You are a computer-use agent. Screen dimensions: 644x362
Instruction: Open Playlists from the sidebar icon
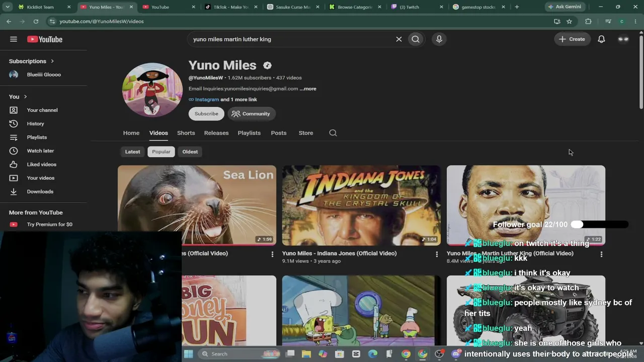click(14, 137)
